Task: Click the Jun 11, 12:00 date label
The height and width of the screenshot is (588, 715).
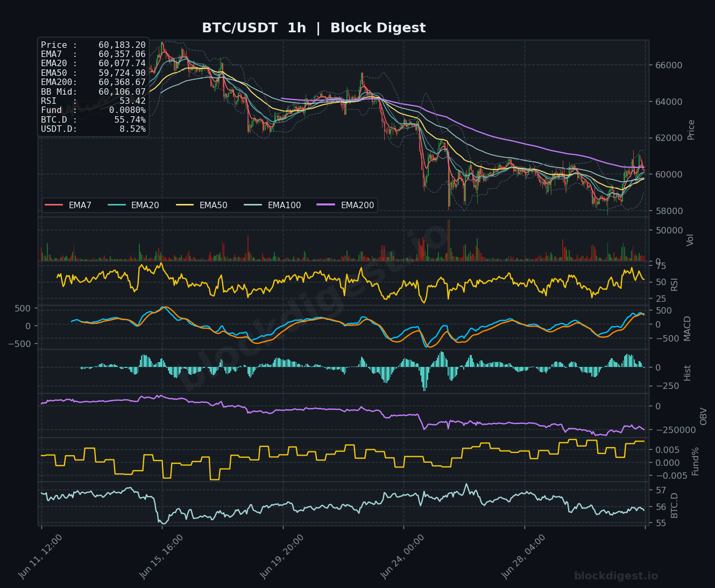Action: (x=40, y=557)
